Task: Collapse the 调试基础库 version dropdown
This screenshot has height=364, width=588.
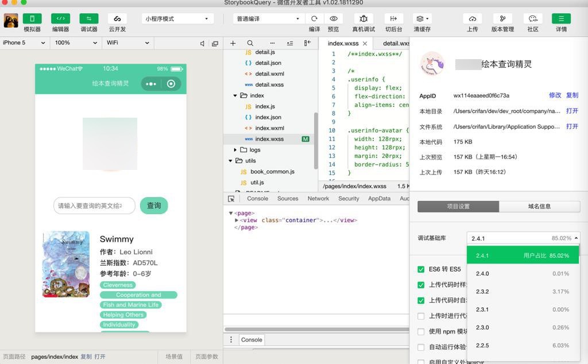Action: [x=523, y=238]
